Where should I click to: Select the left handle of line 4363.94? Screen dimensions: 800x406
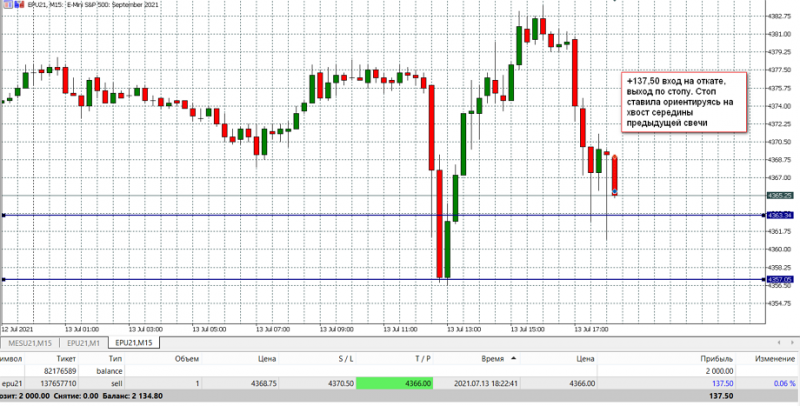tap(4, 215)
